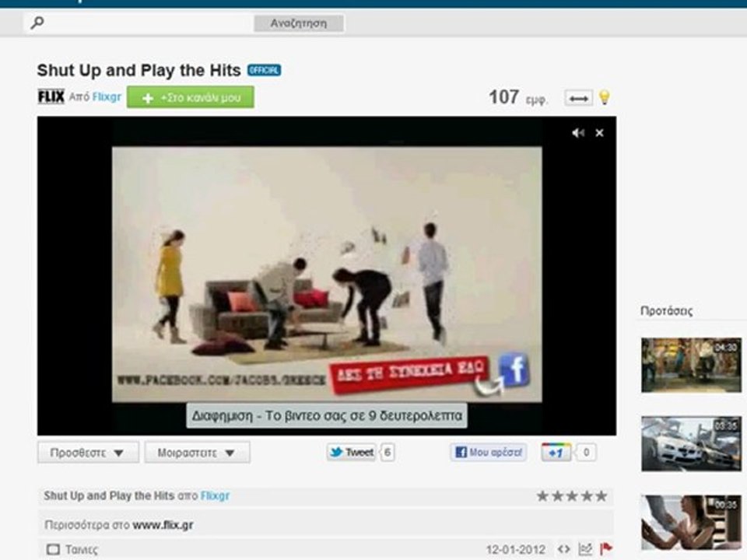Report video with the red flag icon
Screen dimensions: 747x560
(x=606, y=549)
